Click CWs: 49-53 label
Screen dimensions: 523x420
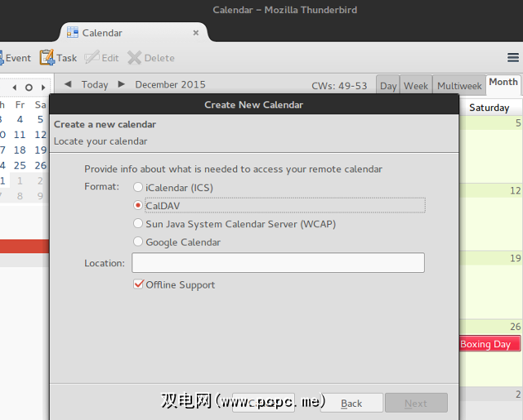pyautogui.click(x=339, y=86)
